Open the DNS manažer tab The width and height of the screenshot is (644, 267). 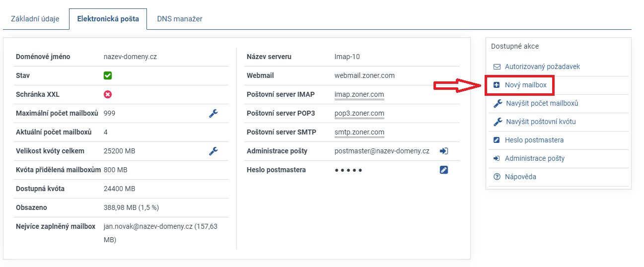coord(179,19)
